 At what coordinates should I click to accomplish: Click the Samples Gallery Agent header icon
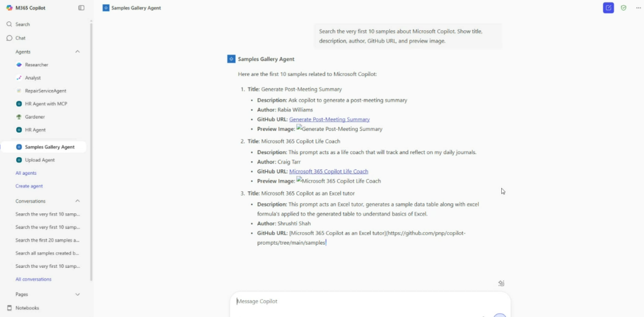coord(106,8)
